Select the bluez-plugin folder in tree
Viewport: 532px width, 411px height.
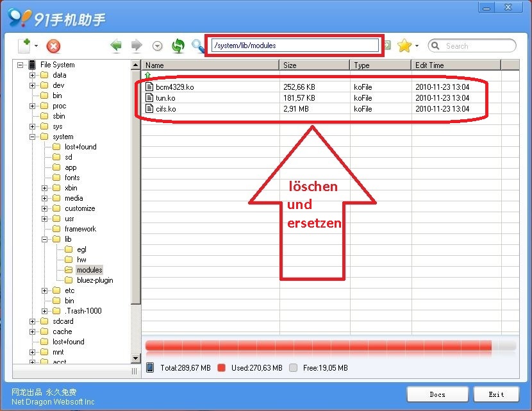[x=95, y=280]
